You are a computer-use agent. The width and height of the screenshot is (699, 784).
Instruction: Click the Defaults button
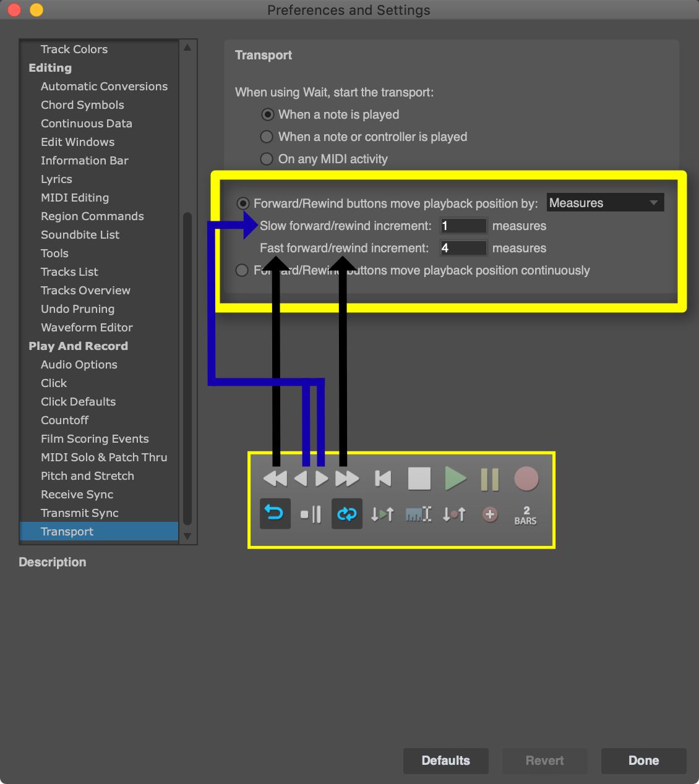(x=445, y=761)
